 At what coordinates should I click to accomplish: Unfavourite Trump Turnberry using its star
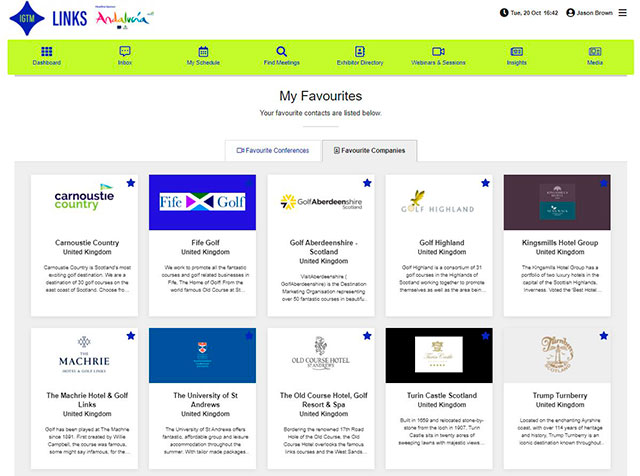[x=604, y=336]
